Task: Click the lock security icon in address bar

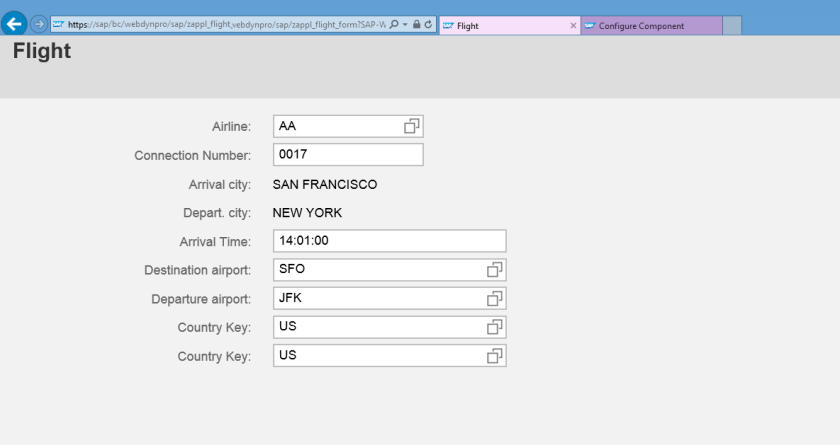Action: click(417, 24)
